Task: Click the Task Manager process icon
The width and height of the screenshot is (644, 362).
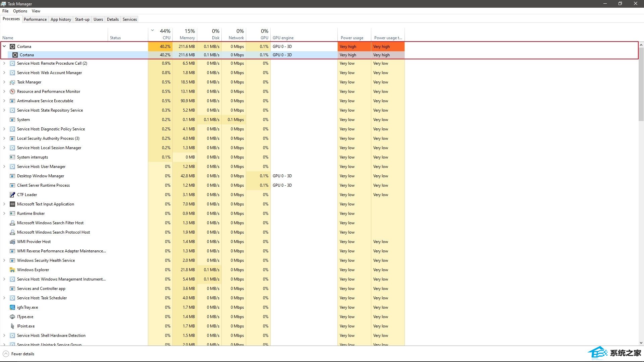Action: [x=12, y=82]
